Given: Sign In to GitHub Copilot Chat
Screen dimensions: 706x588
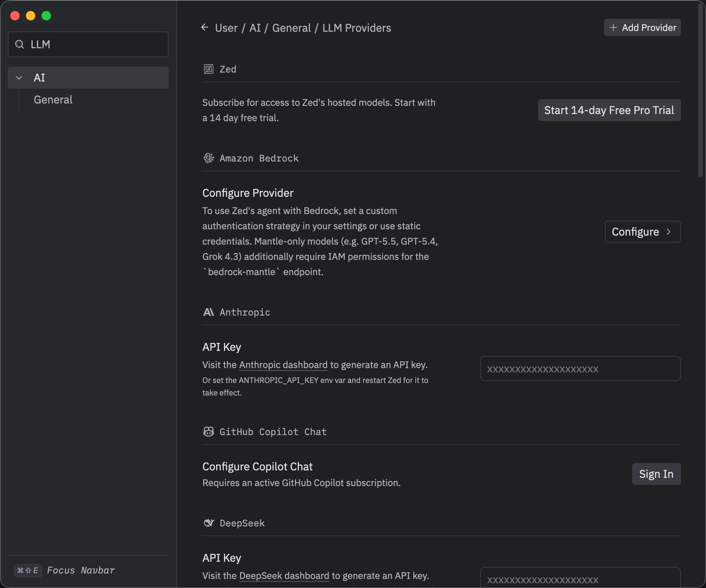Looking at the screenshot, I should point(657,474).
